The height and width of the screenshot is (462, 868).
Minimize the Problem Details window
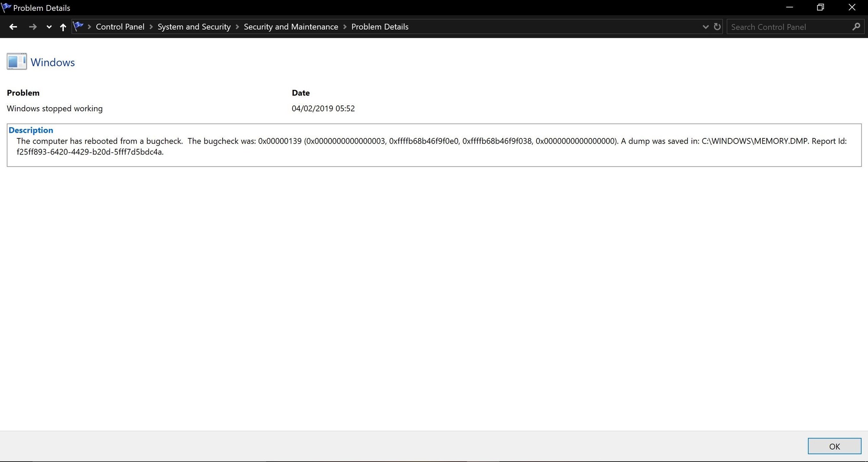click(x=789, y=7)
